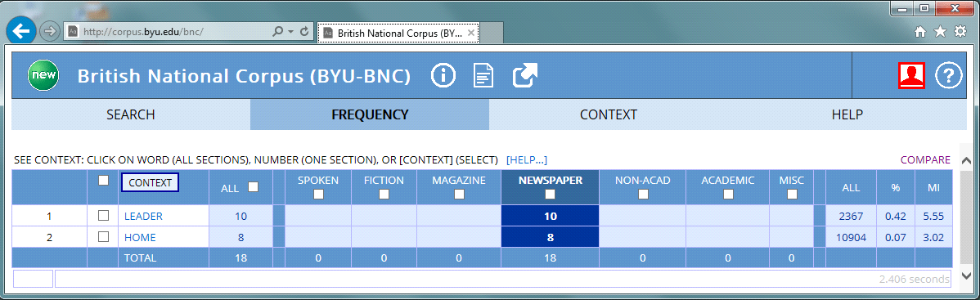Check the HOME row checkbox
This screenshot has height=300, width=980.
[104, 236]
